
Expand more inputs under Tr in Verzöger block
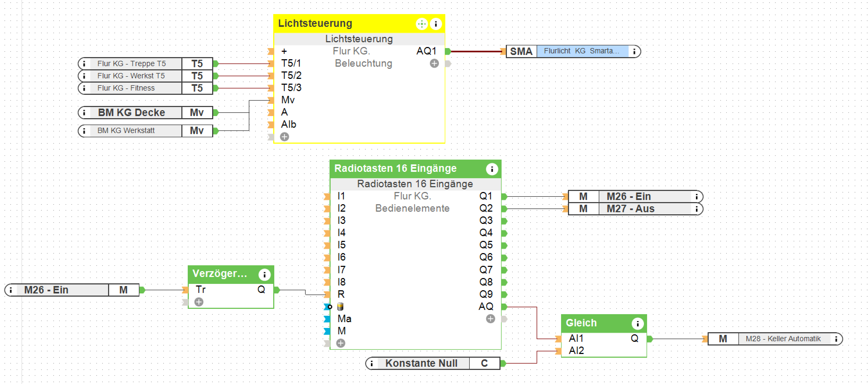pos(199,302)
